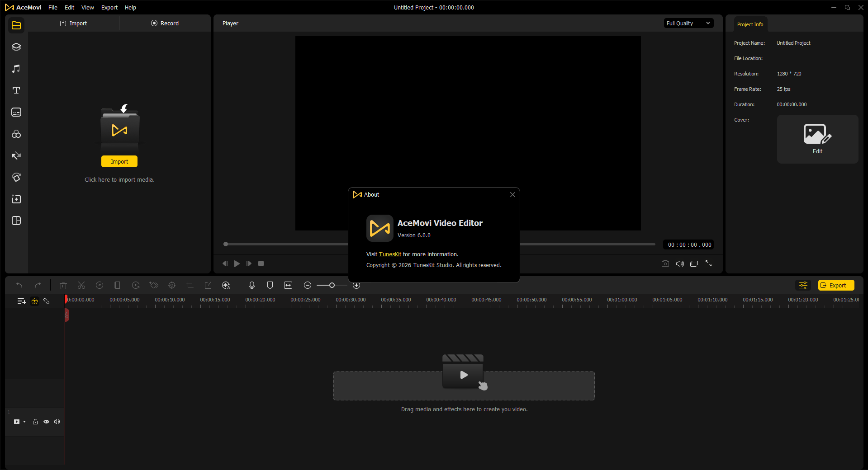Click the Record button

pyautogui.click(x=165, y=23)
